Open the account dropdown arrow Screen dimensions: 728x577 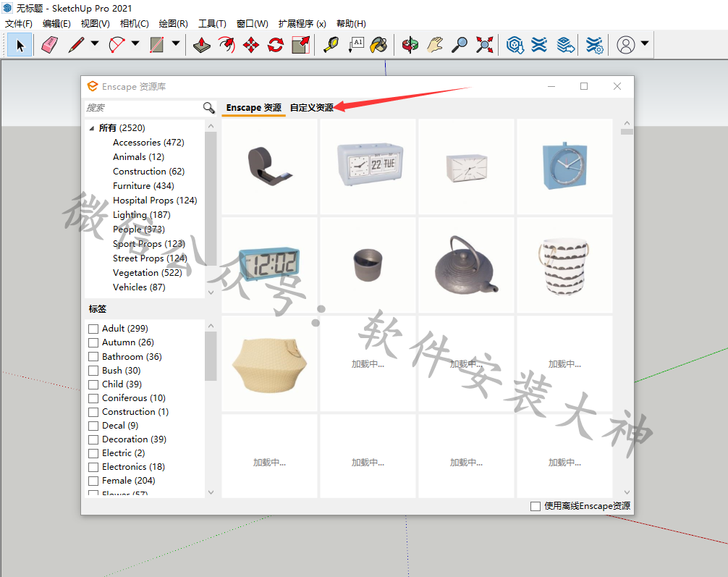(x=645, y=43)
